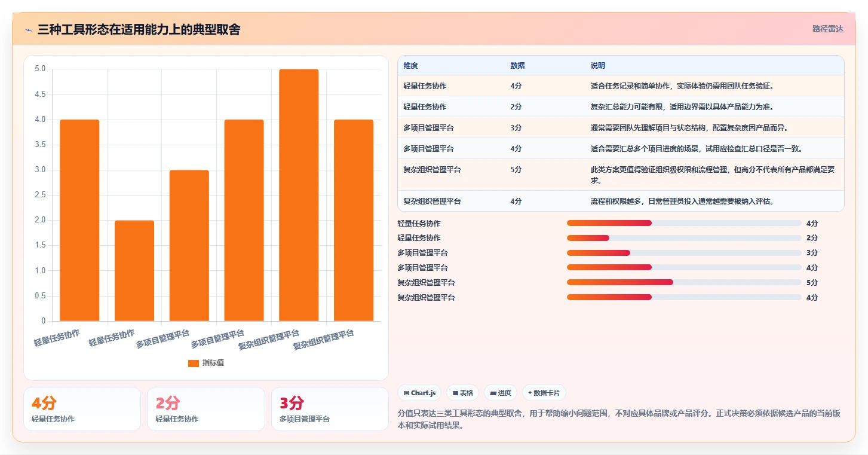Click the 2分 progress bar for 轻量任务协作
This screenshot has height=455, width=868.
(684, 238)
